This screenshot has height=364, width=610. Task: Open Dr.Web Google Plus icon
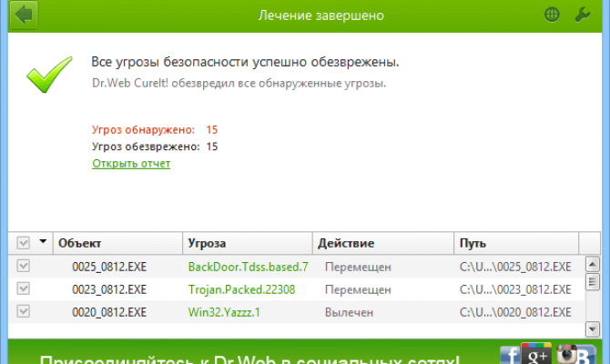[x=536, y=353]
